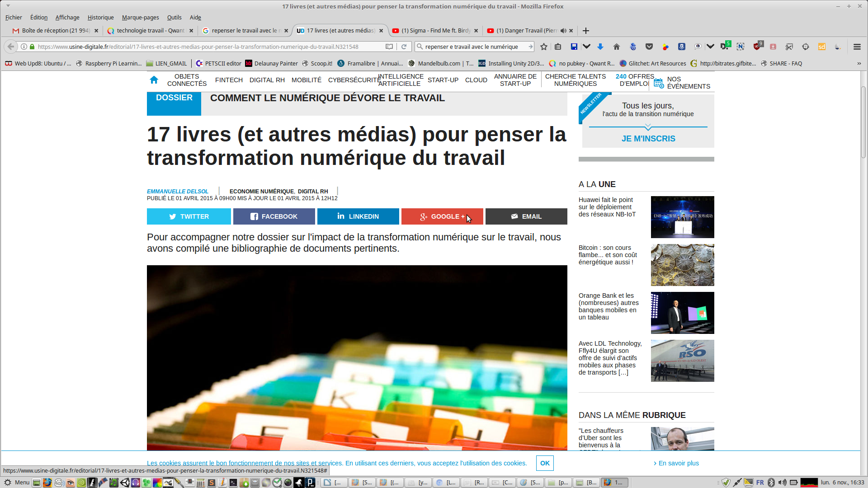Share article on LinkedIn button
The height and width of the screenshot is (488, 868).
point(358,216)
